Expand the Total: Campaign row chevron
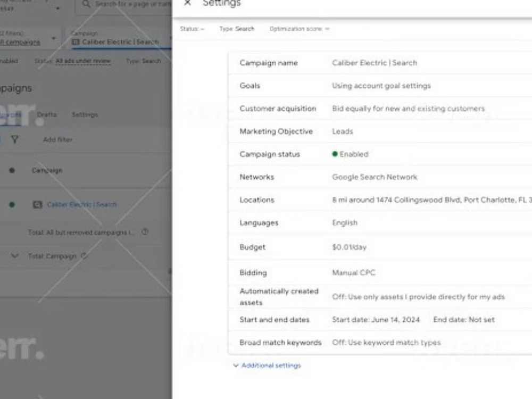Image resolution: width=532 pixels, height=399 pixels. pyautogui.click(x=14, y=256)
